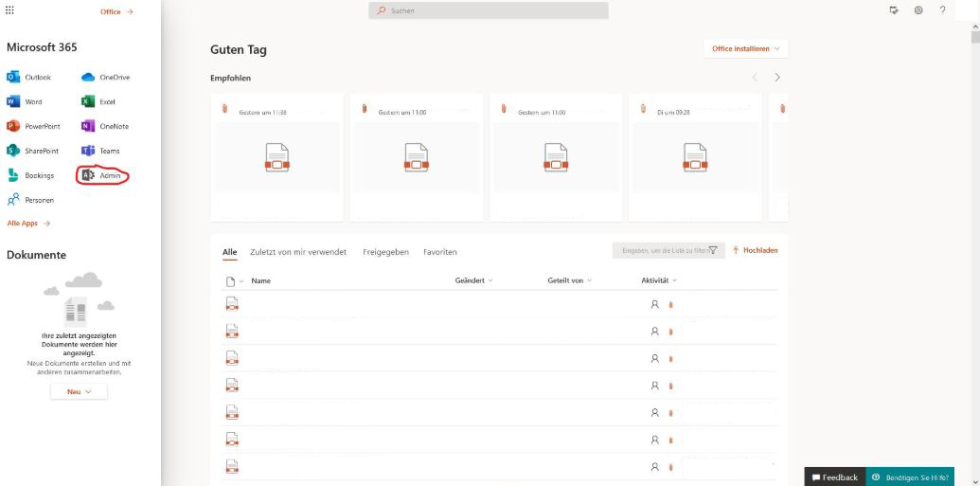Open the Neu dropdown button

(x=79, y=391)
